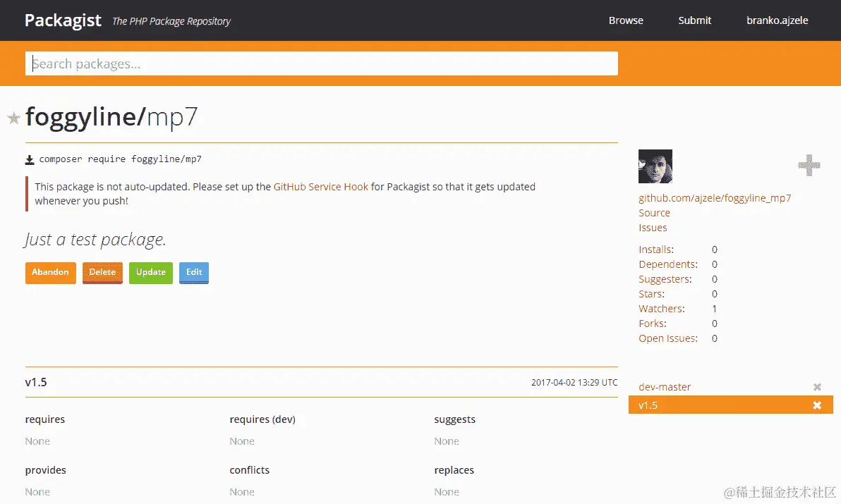Click the composer require foggyline/mp7 command text

(120, 159)
